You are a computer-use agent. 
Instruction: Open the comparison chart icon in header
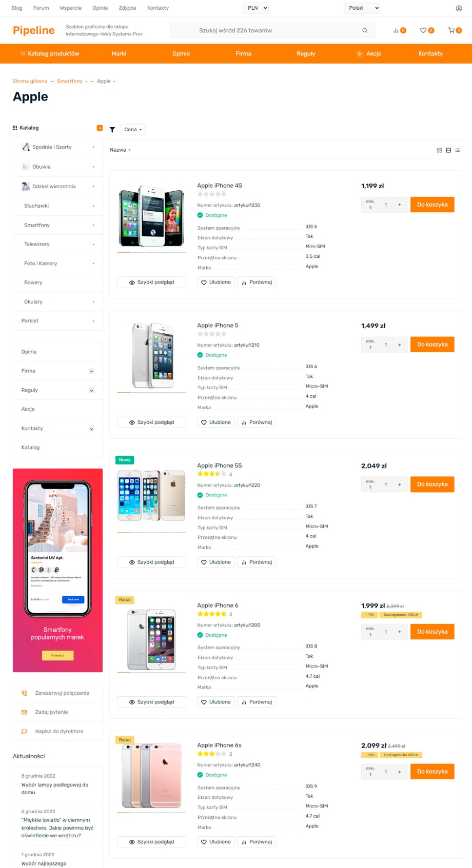pyautogui.click(x=396, y=30)
